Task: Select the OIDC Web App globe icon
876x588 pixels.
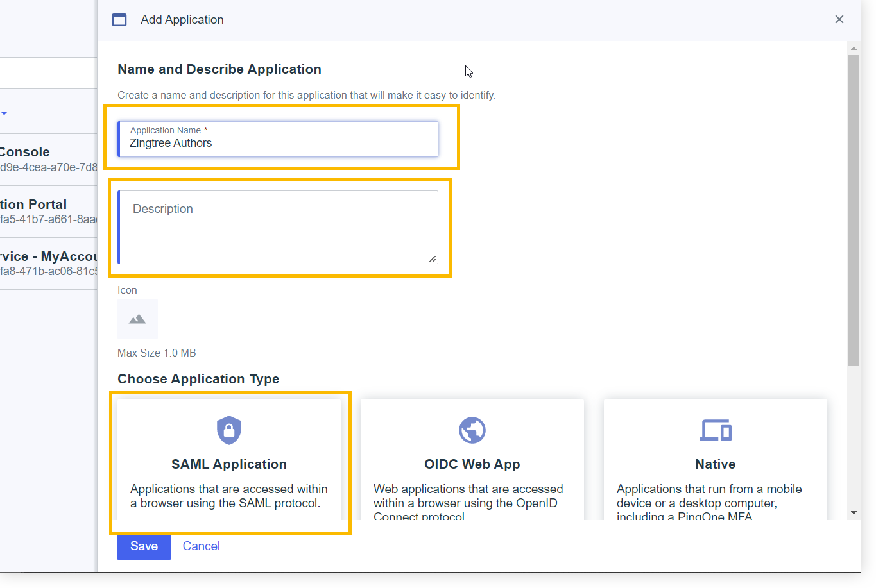Action: coord(472,430)
